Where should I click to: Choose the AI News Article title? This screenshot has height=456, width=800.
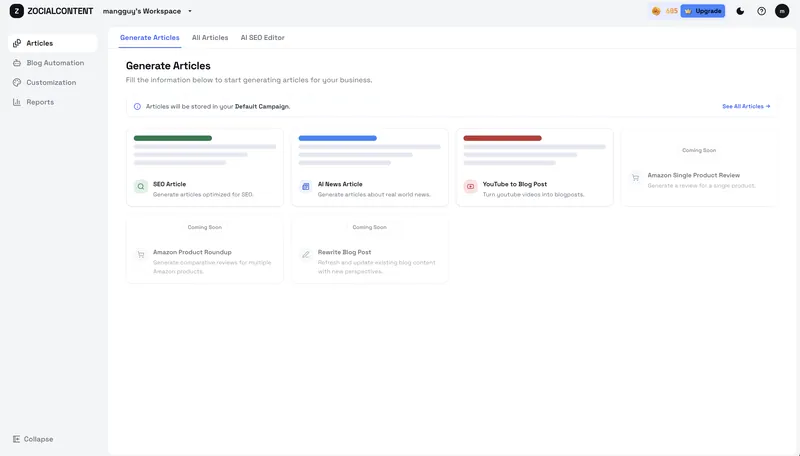[340, 184]
